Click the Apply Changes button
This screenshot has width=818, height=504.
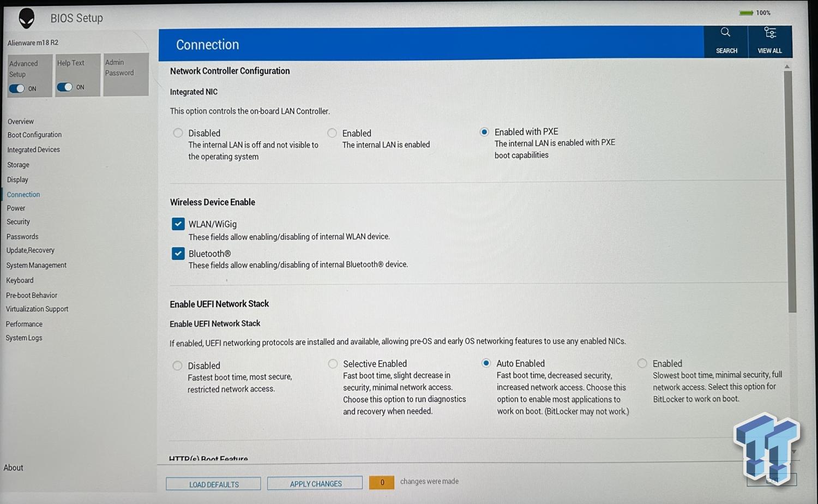click(315, 484)
